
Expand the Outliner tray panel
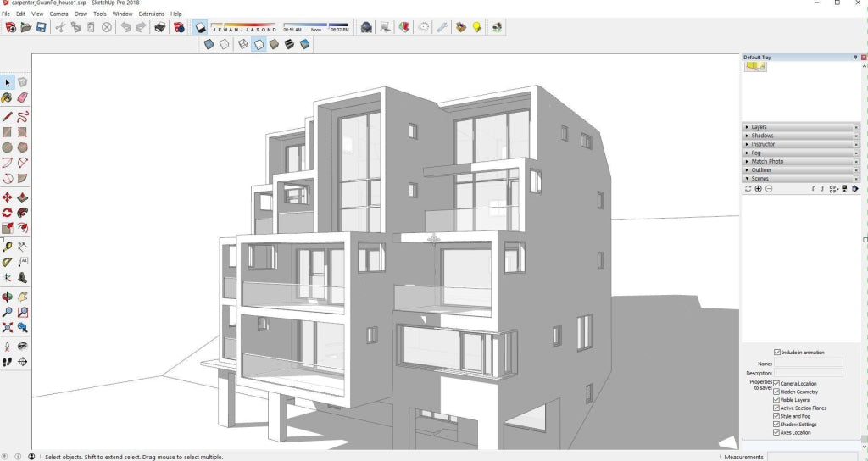tap(800, 169)
